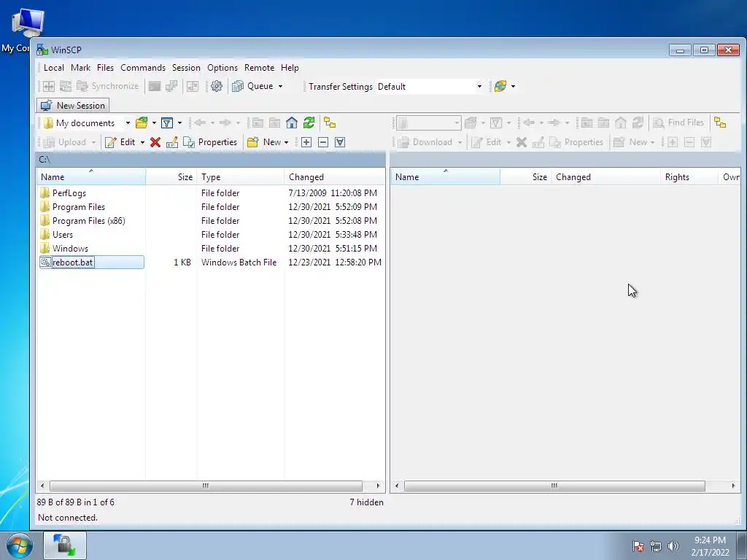The height and width of the screenshot is (560, 747).
Task: Expand the local filter dropdown arrow
Action: pyautogui.click(x=179, y=122)
